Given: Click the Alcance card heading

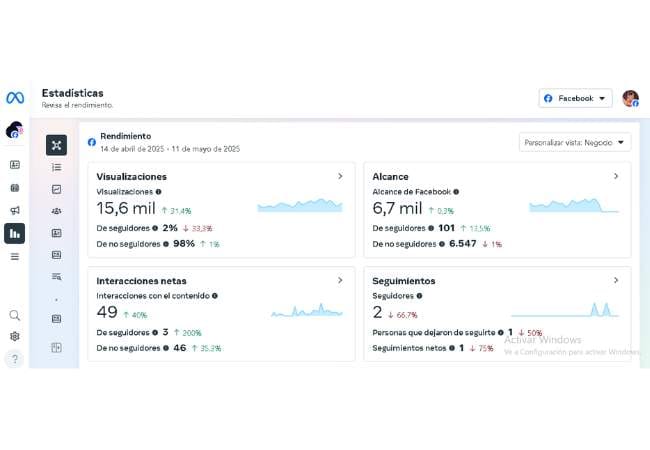Looking at the screenshot, I should click(x=390, y=176).
